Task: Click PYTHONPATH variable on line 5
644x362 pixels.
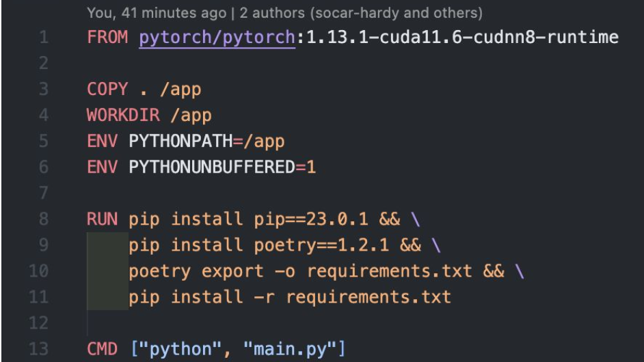Action: point(180,141)
